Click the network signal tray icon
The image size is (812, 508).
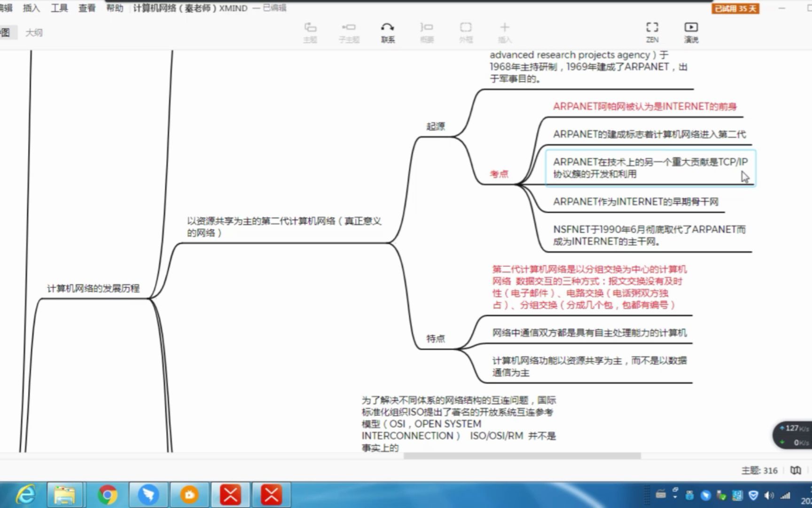pos(785,495)
